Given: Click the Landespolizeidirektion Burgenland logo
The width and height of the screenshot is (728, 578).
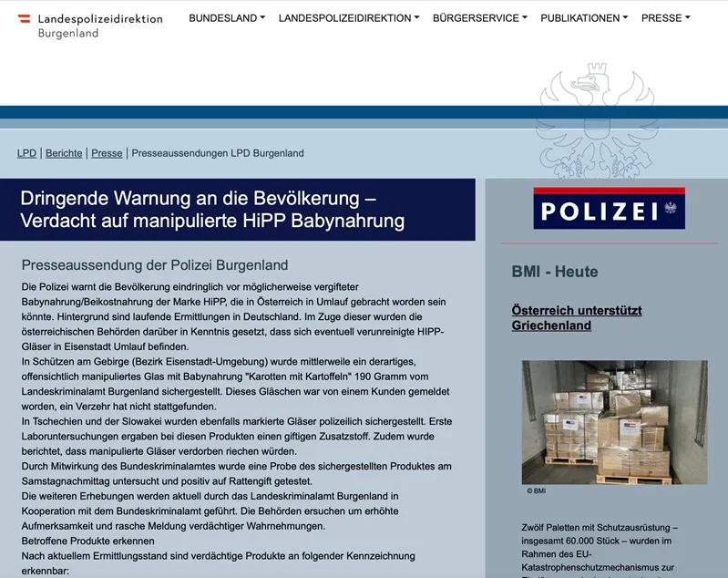Looking at the screenshot, I should (x=91, y=26).
